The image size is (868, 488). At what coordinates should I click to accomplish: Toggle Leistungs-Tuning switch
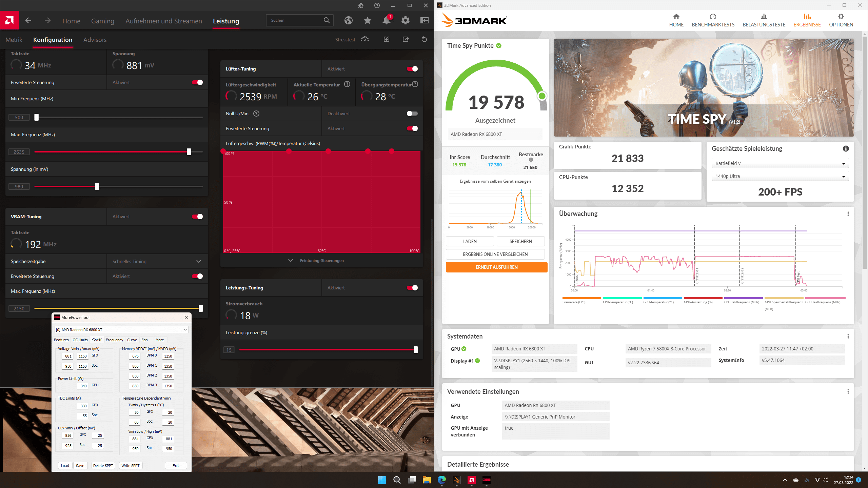click(412, 288)
